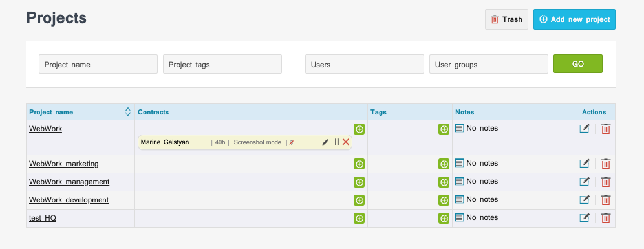The width and height of the screenshot is (644, 249).
Task: Click the 40h contract hours
Action: 220,142
